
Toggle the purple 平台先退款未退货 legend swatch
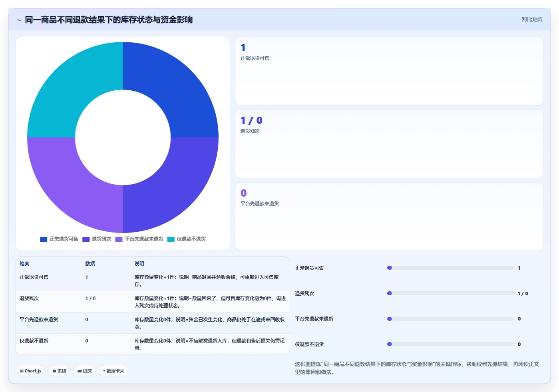pyautogui.click(x=119, y=239)
